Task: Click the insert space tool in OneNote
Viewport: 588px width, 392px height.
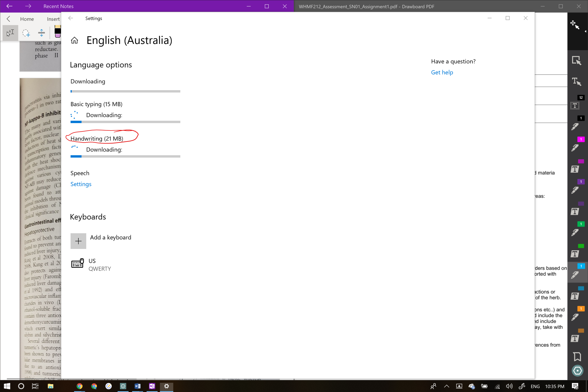Action: 42,33
